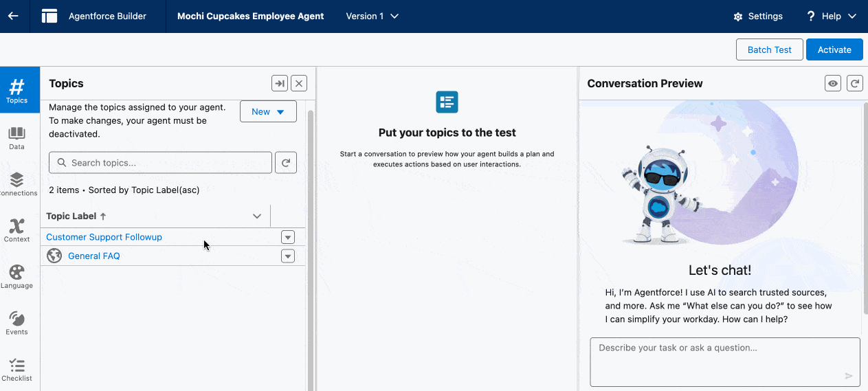
Task: Sort by Topic Label column
Action: pyautogui.click(x=76, y=216)
